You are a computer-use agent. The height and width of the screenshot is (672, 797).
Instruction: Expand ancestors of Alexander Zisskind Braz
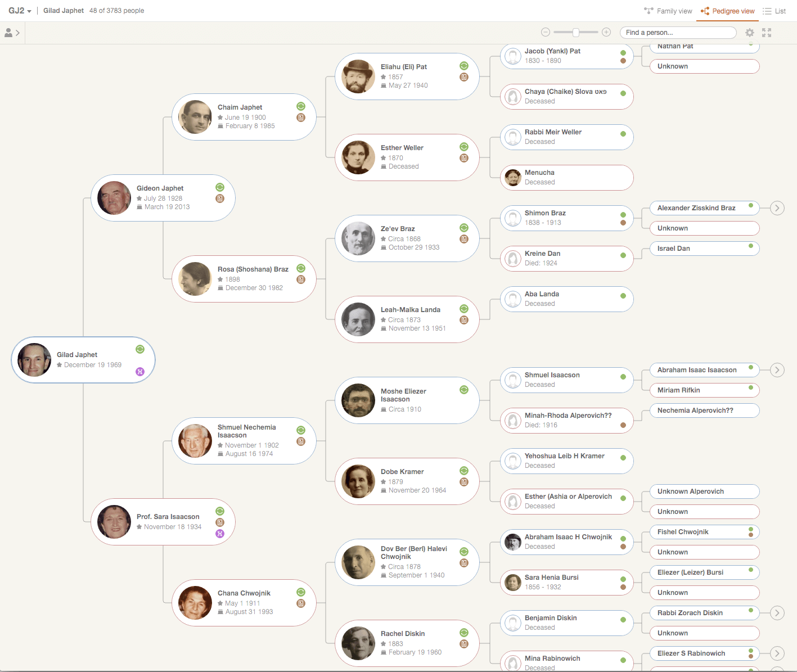coord(777,208)
